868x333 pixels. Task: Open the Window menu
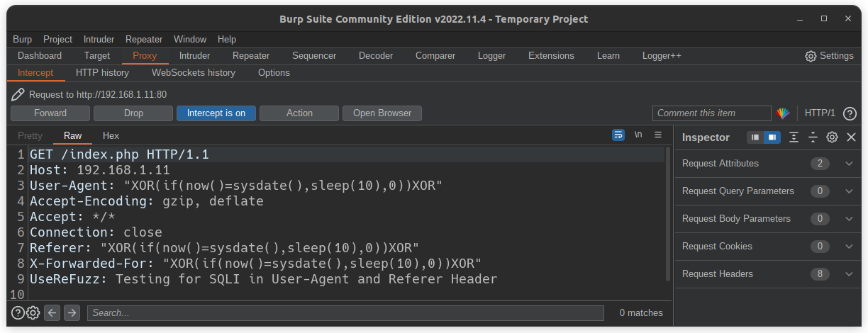tap(190, 40)
